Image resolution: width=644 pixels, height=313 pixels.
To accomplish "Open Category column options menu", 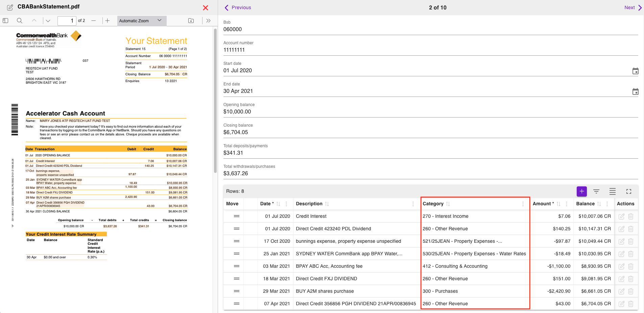I will (x=523, y=204).
